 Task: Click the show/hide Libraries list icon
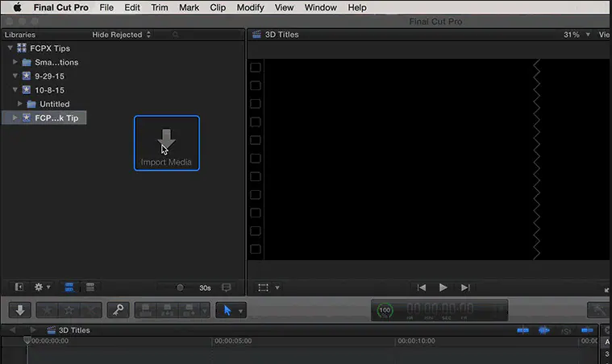pyautogui.click(x=19, y=287)
